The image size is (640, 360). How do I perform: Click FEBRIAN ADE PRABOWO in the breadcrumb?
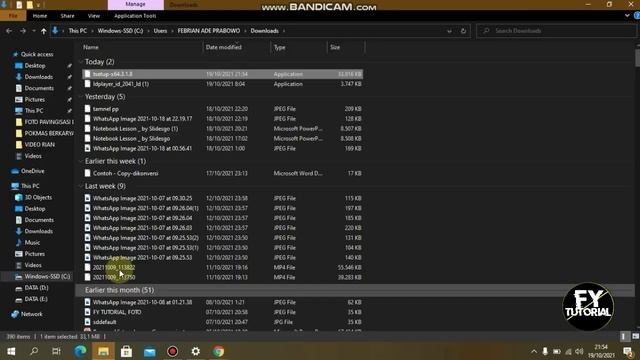pos(209,31)
